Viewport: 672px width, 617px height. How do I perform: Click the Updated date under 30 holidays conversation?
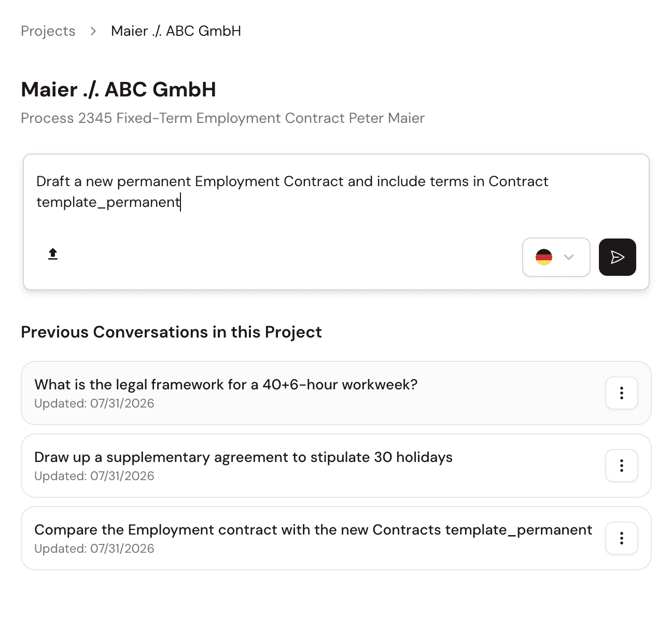[x=94, y=476]
